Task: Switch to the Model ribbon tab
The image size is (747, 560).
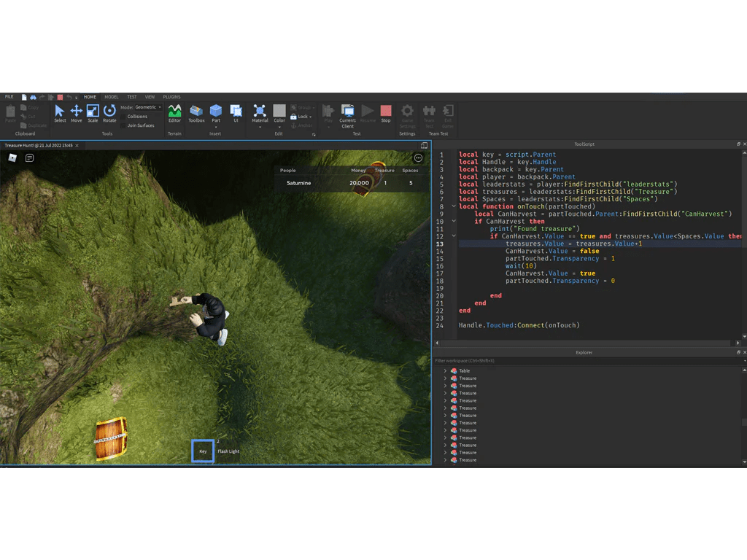Action: (x=111, y=96)
